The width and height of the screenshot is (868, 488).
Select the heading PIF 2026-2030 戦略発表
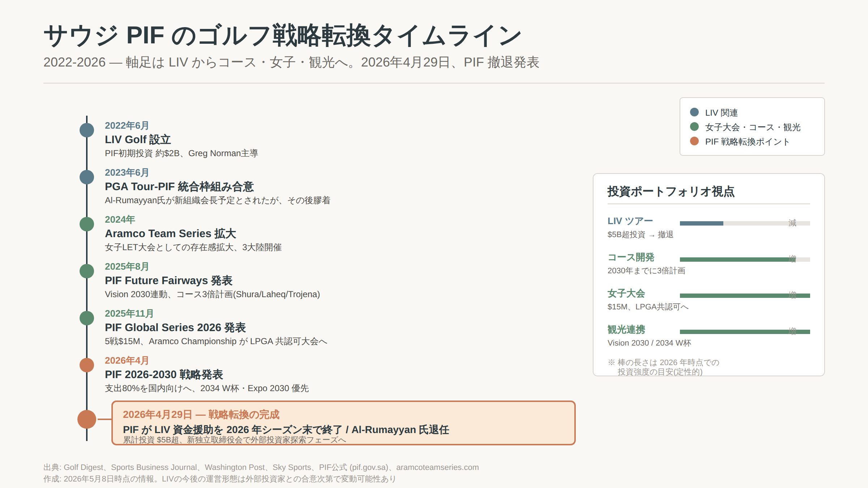click(x=164, y=374)
